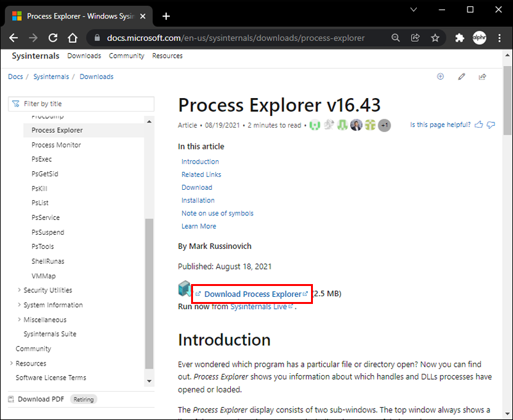
Task: Click the sidebar scrollbar down arrow
Action: (149, 381)
